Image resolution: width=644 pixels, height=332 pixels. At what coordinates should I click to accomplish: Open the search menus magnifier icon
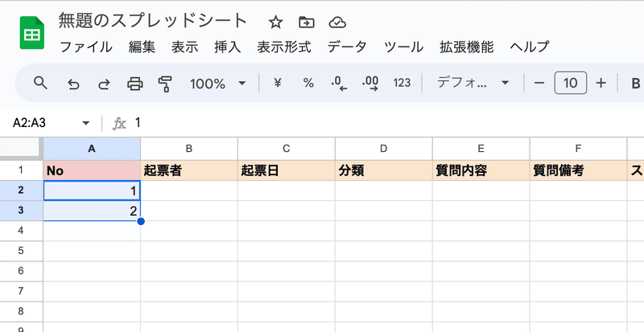(x=40, y=83)
